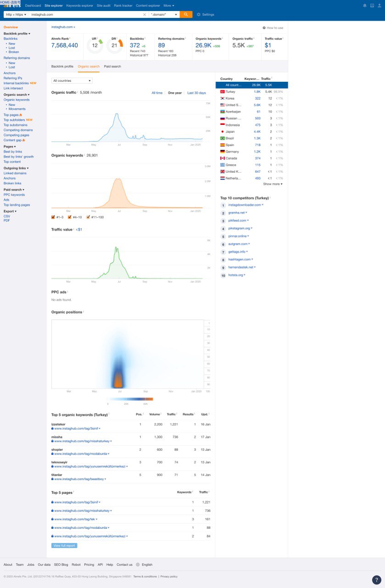Viewport: 385px width, 588px height.
Task: Click the globe icon beside English
Action: pyautogui.click(x=137, y=565)
